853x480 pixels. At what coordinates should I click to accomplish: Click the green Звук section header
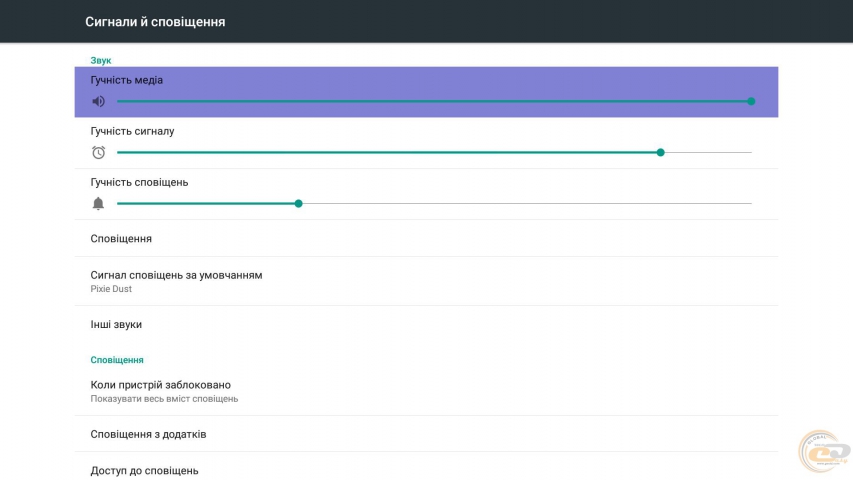(101, 60)
